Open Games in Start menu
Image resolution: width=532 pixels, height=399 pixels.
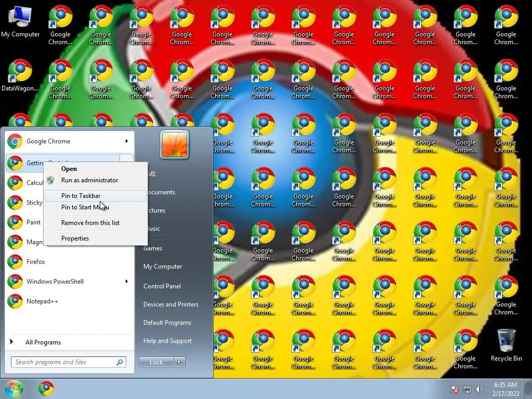point(153,248)
